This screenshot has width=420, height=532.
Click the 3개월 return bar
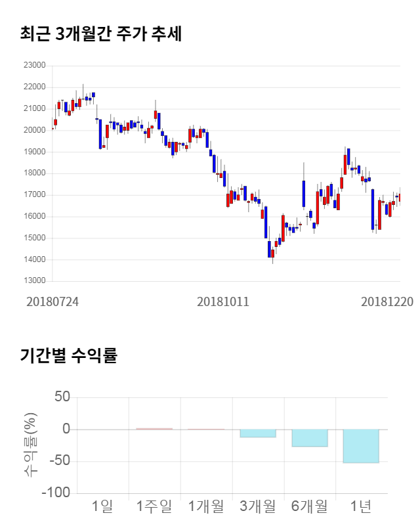click(257, 433)
